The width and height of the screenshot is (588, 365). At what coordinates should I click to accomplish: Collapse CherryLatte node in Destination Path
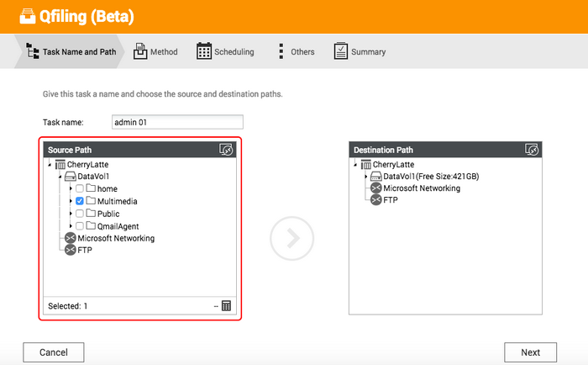[355, 165]
